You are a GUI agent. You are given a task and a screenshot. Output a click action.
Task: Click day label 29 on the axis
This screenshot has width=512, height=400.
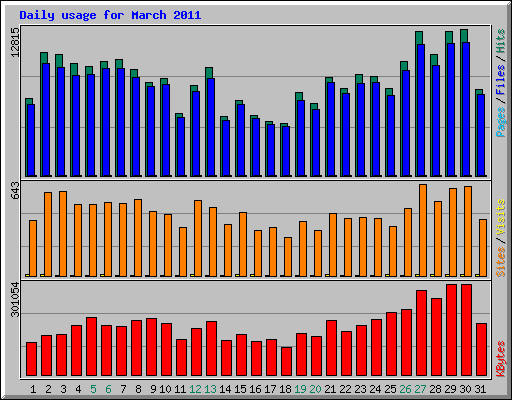click(x=450, y=389)
